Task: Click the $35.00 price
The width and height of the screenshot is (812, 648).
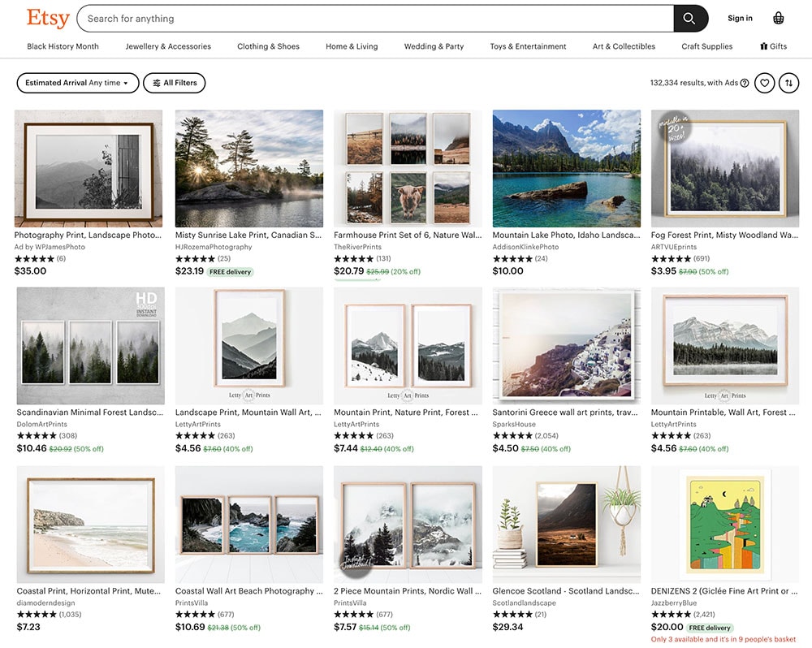Action: point(31,271)
